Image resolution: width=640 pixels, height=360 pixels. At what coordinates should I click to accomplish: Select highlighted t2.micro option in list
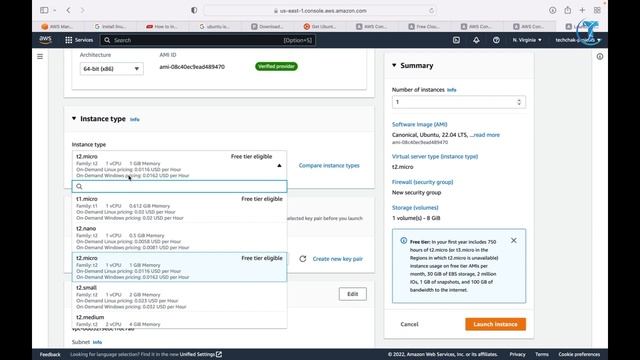pos(180,267)
